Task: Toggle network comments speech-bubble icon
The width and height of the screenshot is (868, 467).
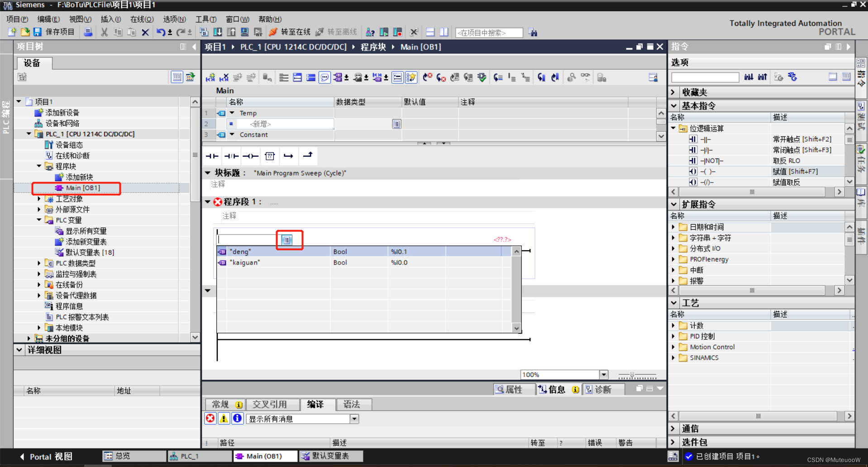Action: (324, 78)
